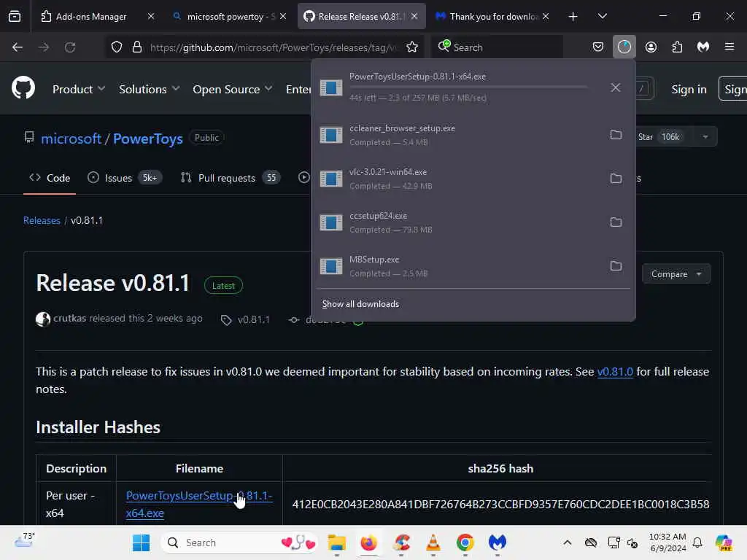747x560 pixels.
Task: Open the Compare dropdown
Action: tap(676, 274)
